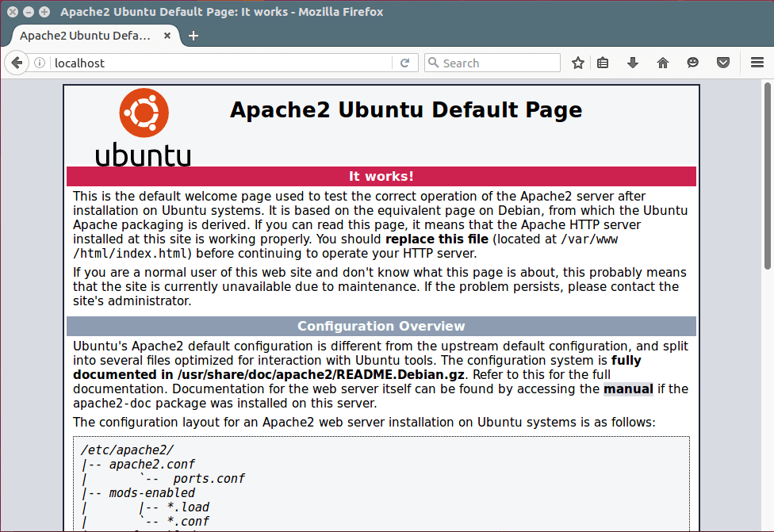Bookmark this page with the star icon
774x532 pixels.
pyautogui.click(x=578, y=63)
